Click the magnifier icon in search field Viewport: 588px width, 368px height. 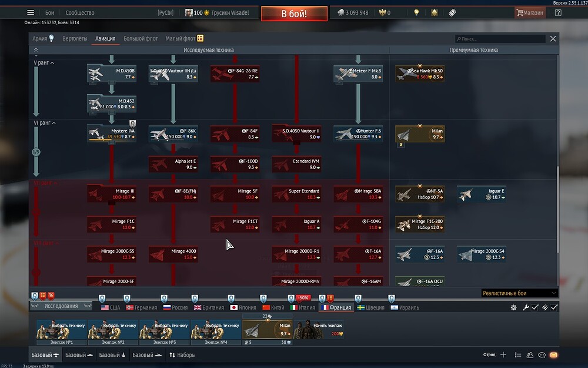pyautogui.click(x=459, y=39)
